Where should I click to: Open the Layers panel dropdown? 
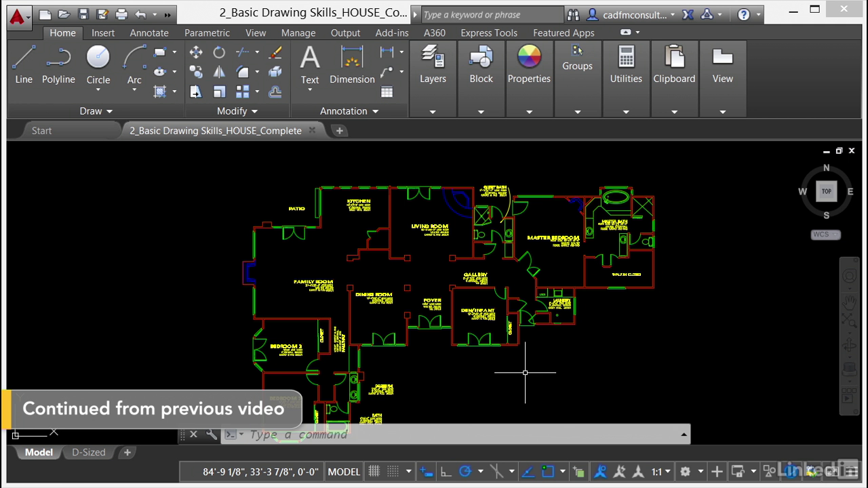click(433, 112)
